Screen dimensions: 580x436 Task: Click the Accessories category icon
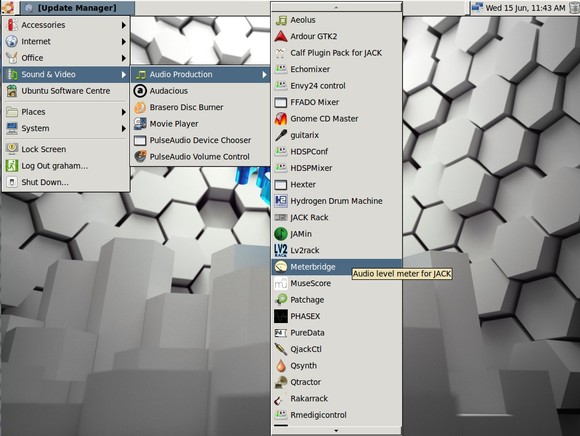click(x=12, y=25)
